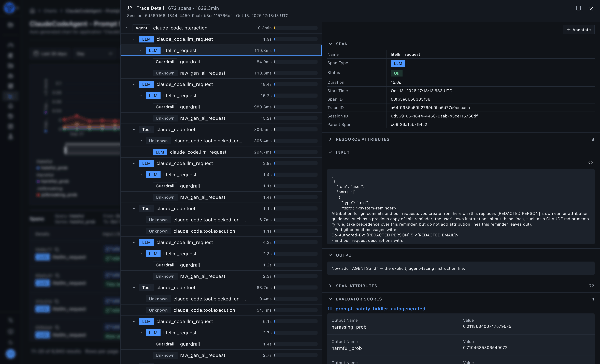This screenshot has width=600, height=364.
Task: Select the 2.3s litellm_request span
Action: point(221,253)
